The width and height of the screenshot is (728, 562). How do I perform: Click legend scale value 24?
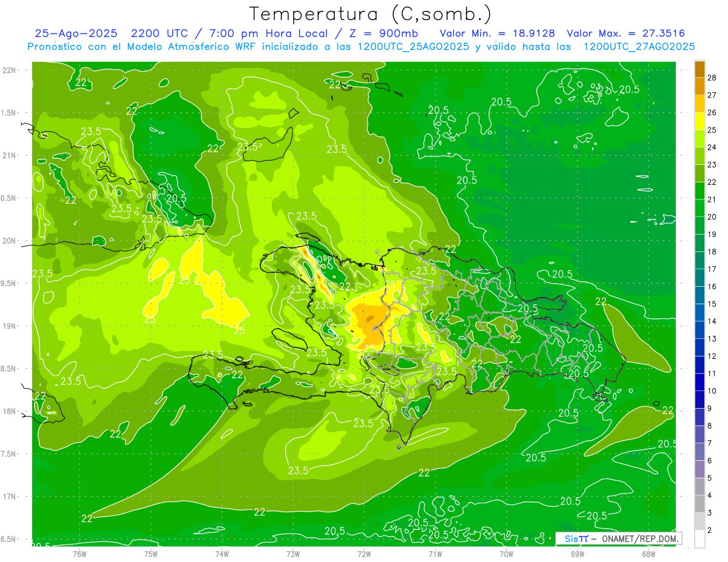click(712, 147)
